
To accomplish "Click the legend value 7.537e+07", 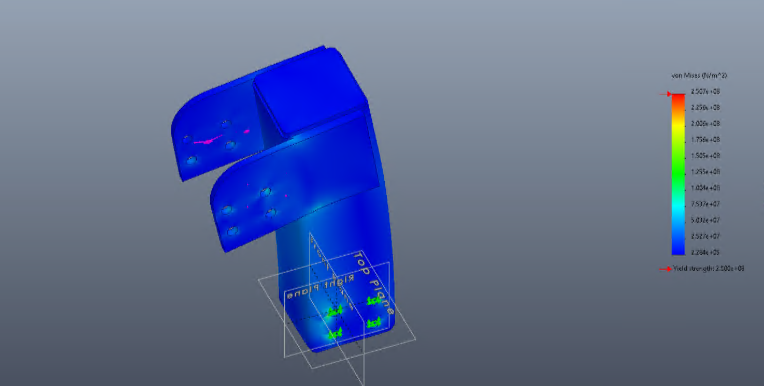I will point(705,204).
